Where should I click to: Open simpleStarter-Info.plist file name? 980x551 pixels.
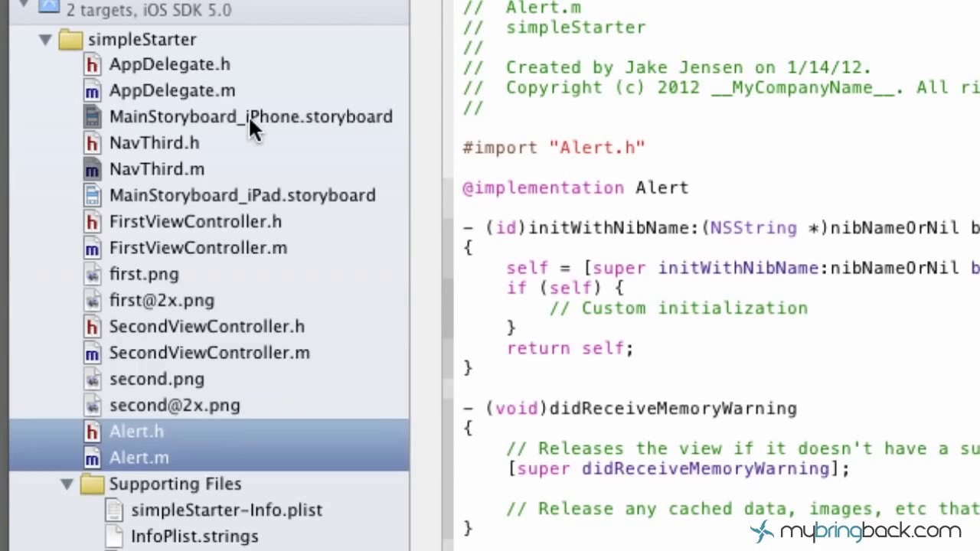(226, 510)
